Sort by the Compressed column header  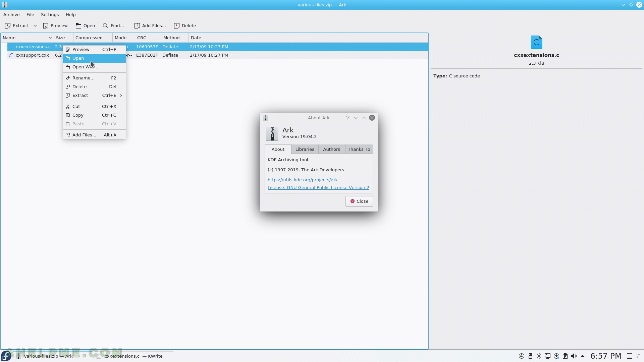[x=93, y=38]
